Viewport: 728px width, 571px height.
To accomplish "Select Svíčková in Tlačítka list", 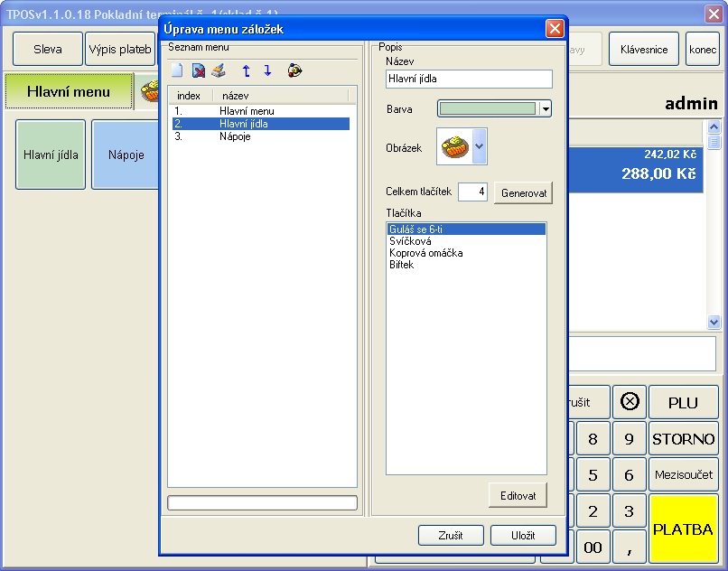I will point(466,241).
